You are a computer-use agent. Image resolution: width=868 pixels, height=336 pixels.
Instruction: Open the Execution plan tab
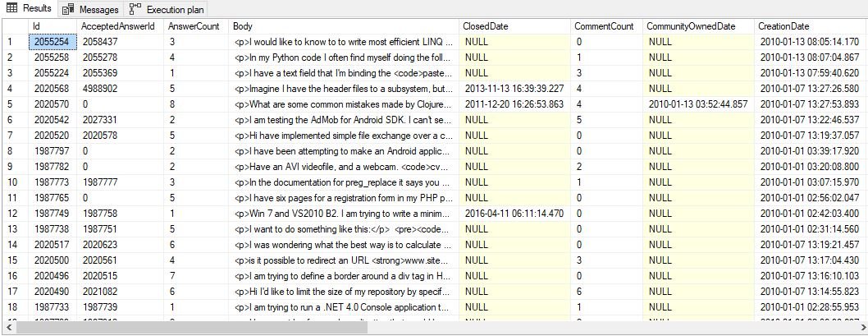175,10
